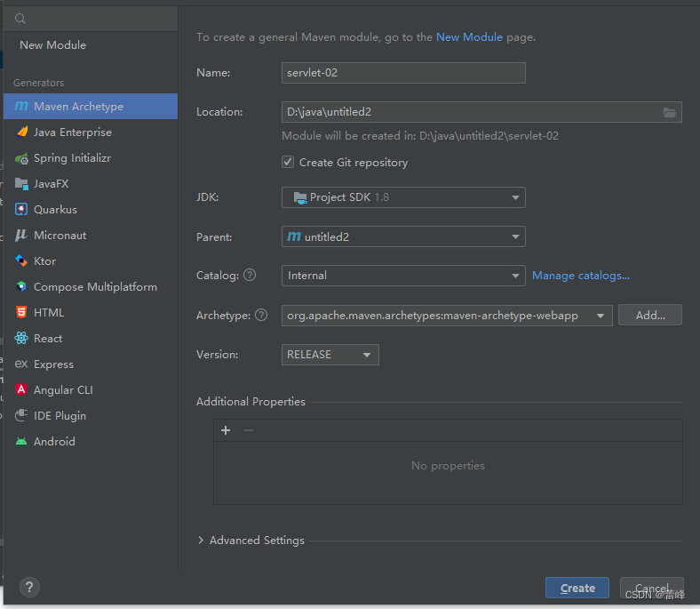
Task: Click the 'Generators' section label
Action: pos(39,83)
